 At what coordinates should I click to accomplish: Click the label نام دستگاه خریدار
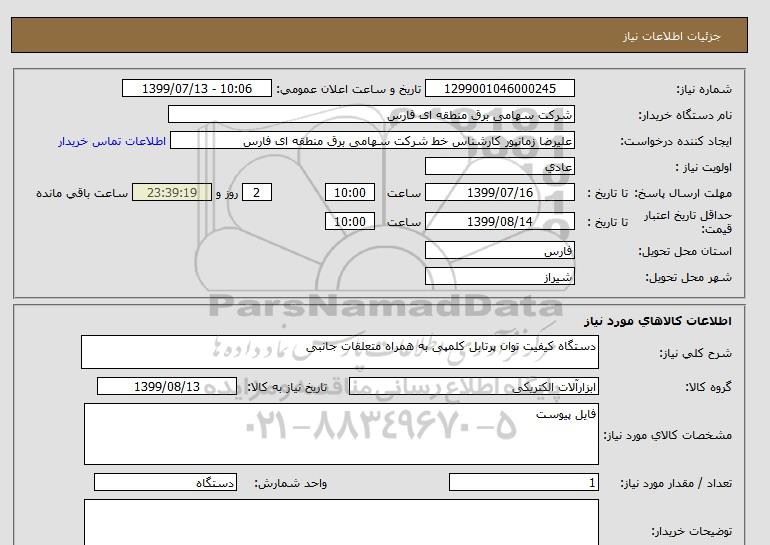(685, 115)
